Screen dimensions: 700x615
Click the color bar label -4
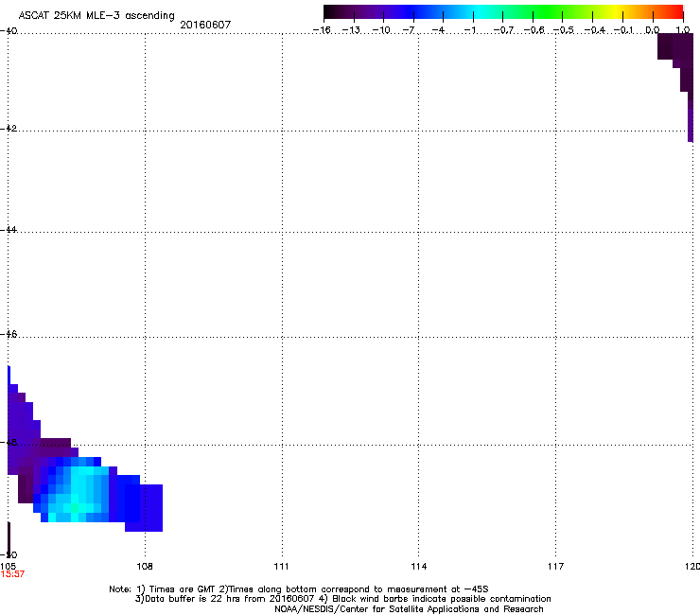[438, 30]
